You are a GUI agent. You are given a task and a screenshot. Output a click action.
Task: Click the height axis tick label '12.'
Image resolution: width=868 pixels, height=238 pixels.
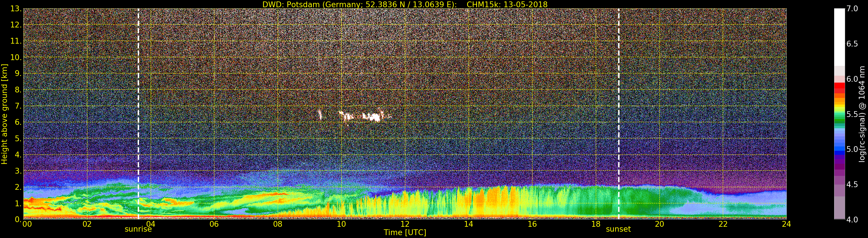click(16, 25)
